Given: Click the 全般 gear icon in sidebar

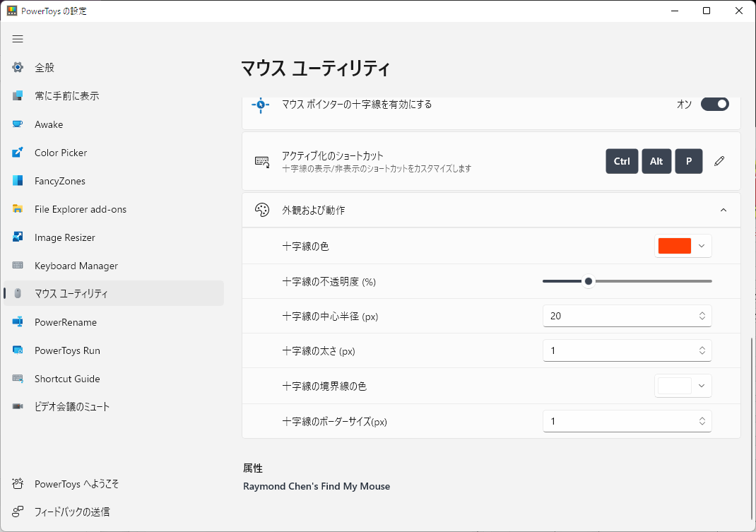Looking at the screenshot, I should click(x=18, y=68).
